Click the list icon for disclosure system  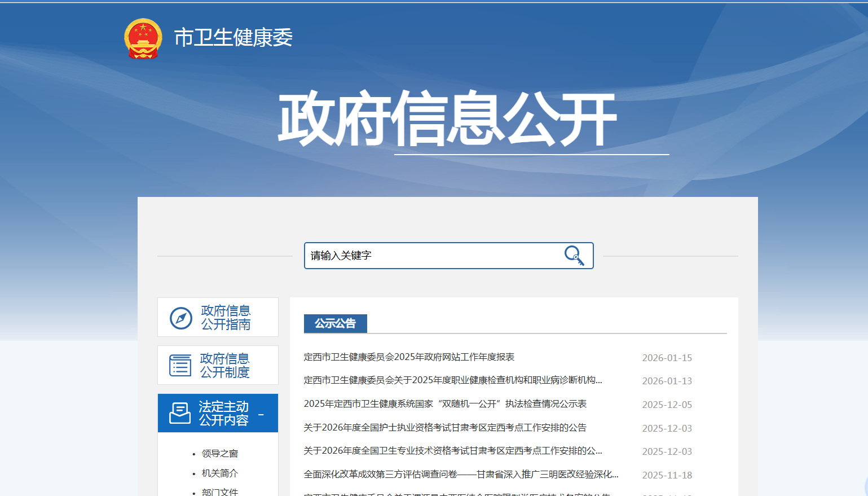(180, 366)
